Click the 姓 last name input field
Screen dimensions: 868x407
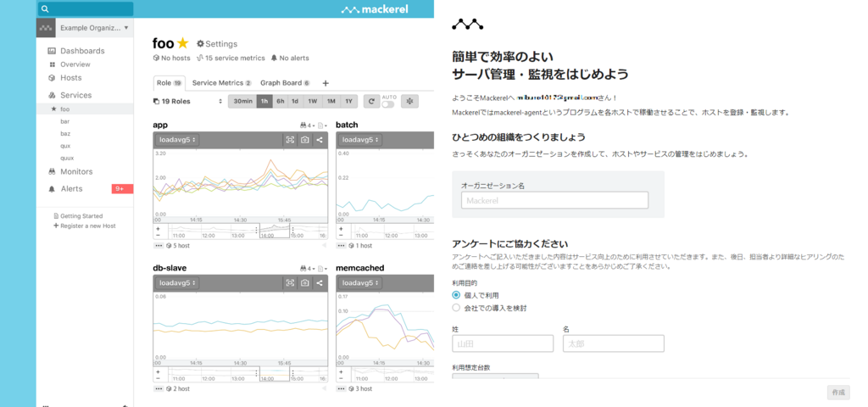(x=503, y=343)
